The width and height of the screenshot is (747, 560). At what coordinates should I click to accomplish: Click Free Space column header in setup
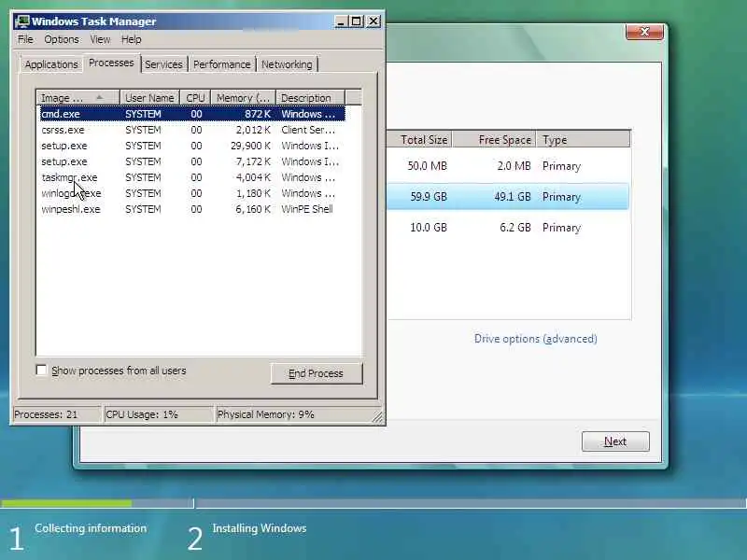(x=495, y=139)
